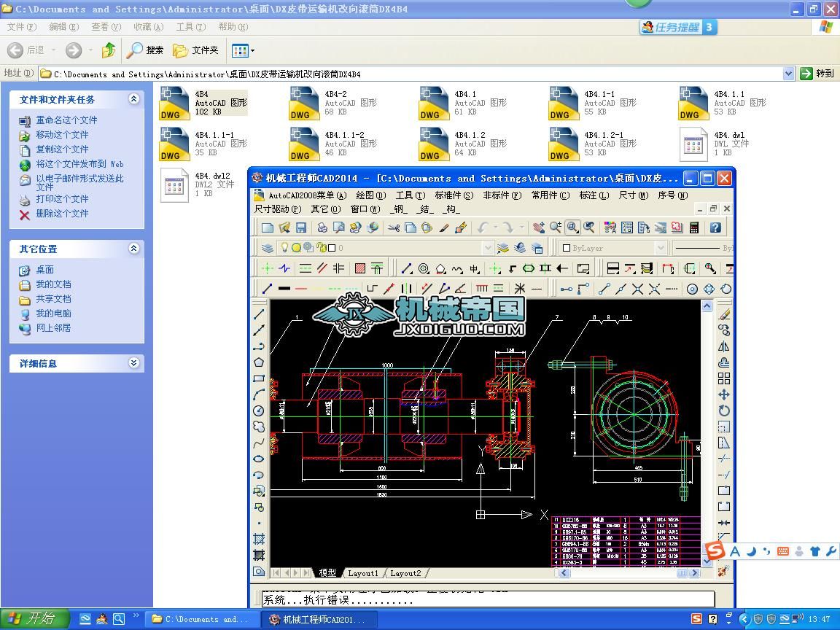Open the Explorer address bar dropdown
The height and width of the screenshot is (630, 840).
(x=788, y=74)
